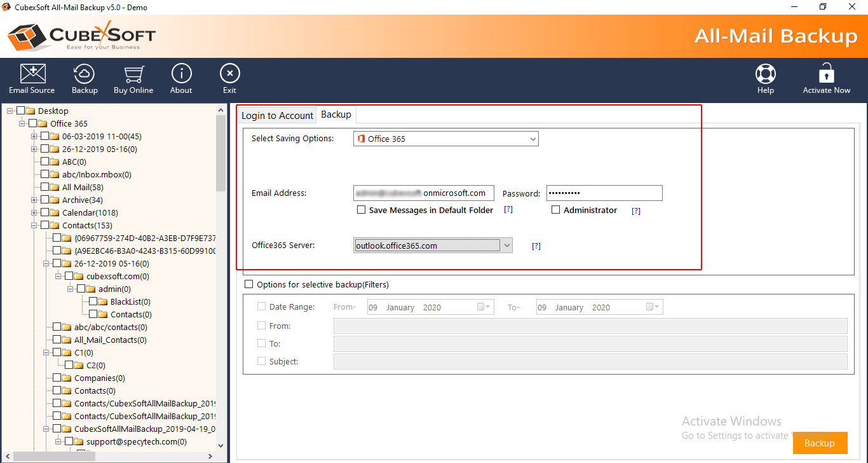868x463 pixels.
Task: Enable Save Messages in Default Folder
Action: click(362, 210)
